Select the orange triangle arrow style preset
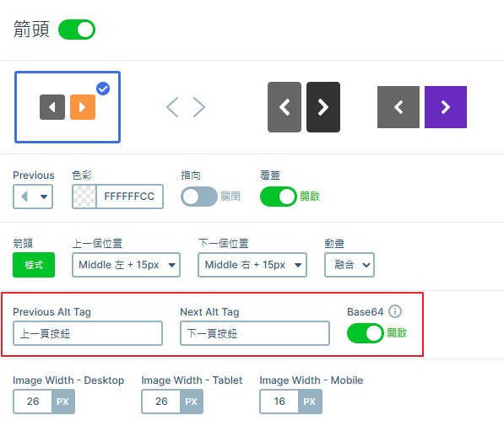 [68, 107]
